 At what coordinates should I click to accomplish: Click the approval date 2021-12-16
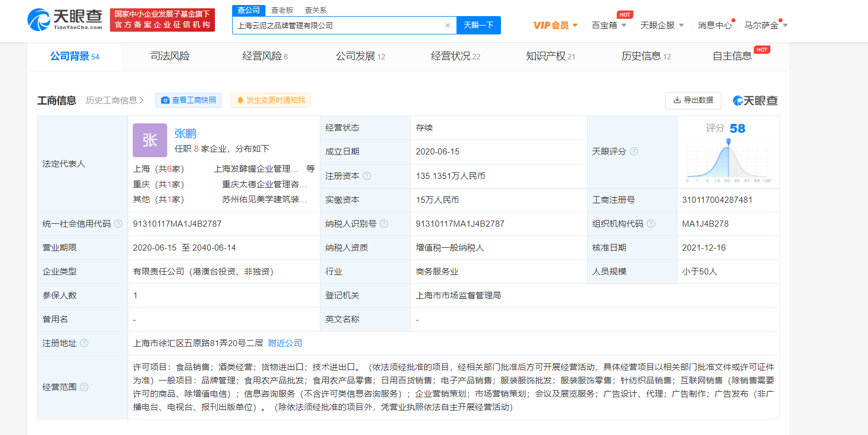704,248
